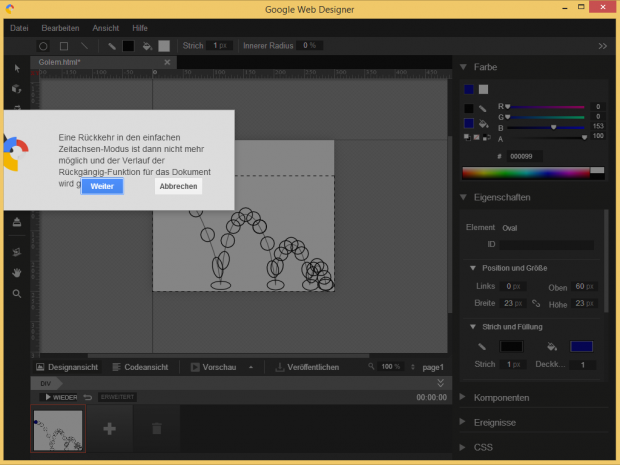The image size is (620, 465).
Task: Toggle loop next to WIEDER button
Action: (x=88, y=397)
